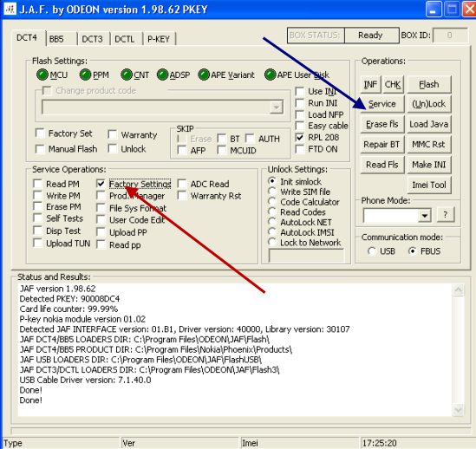Check the ADC Read option
This screenshot has height=449, width=476.
coord(182,184)
